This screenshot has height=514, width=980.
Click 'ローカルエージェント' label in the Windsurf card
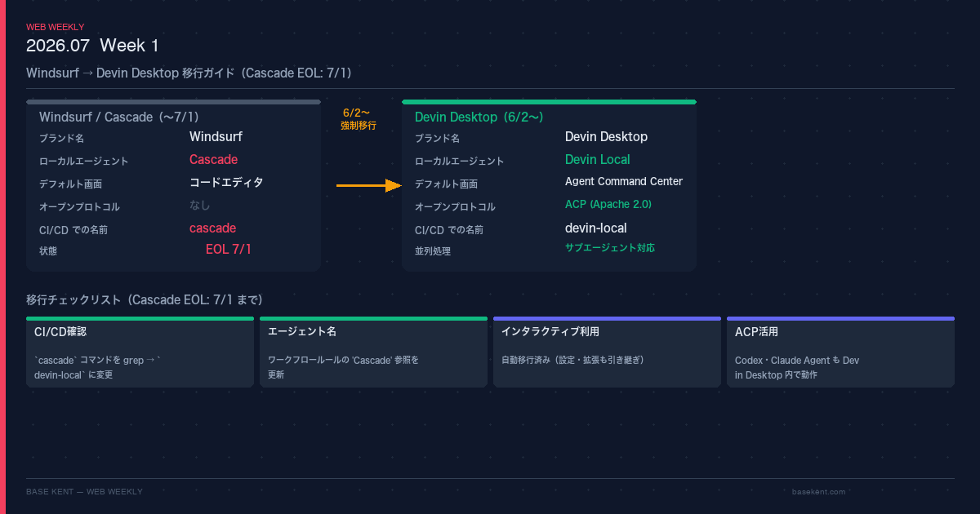tap(83, 162)
